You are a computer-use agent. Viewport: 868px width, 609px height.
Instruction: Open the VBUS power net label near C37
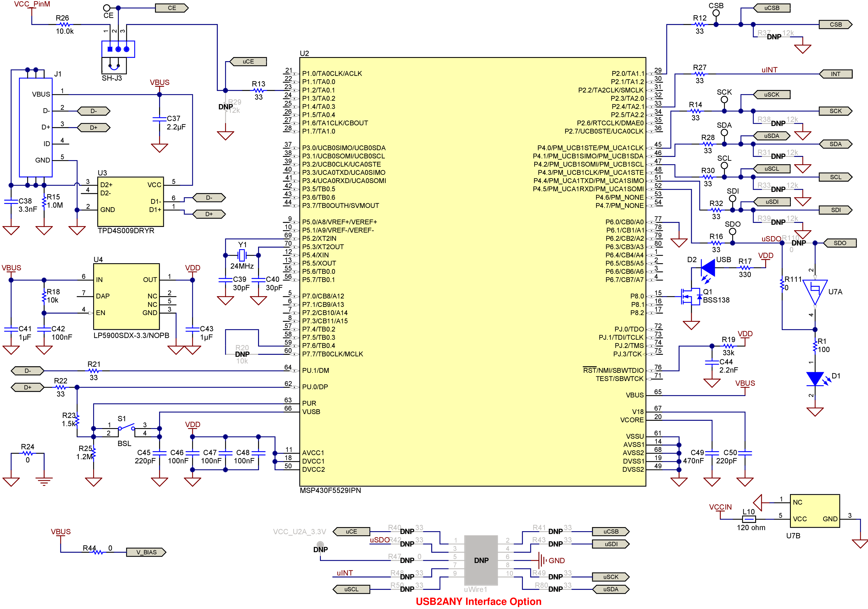click(160, 82)
